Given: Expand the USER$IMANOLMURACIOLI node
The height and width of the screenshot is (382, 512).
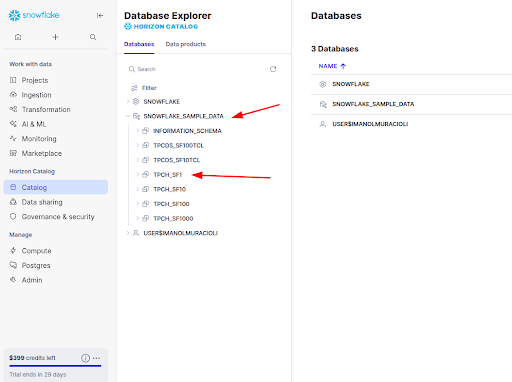Looking at the screenshot, I should pyautogui.click(x=128, y=233).
